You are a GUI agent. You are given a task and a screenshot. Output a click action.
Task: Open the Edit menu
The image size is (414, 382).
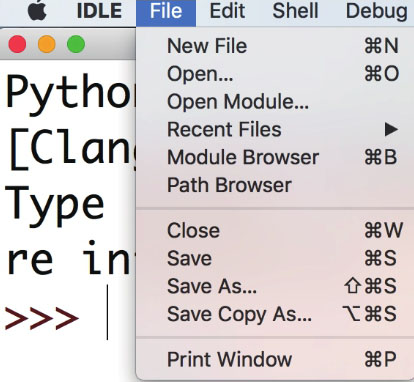tap(227, 11)
